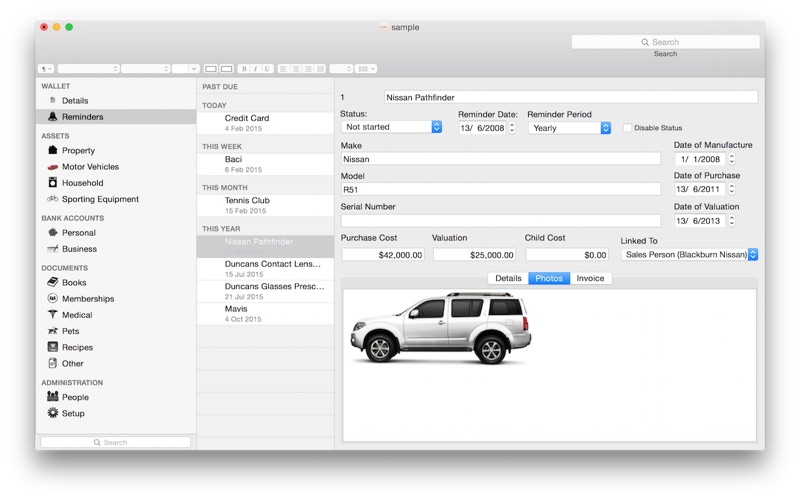Open People under Administration

click(x=75, y=397)
